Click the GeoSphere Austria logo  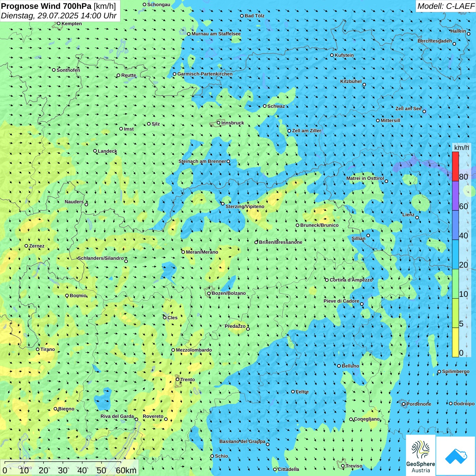point(421,456)
